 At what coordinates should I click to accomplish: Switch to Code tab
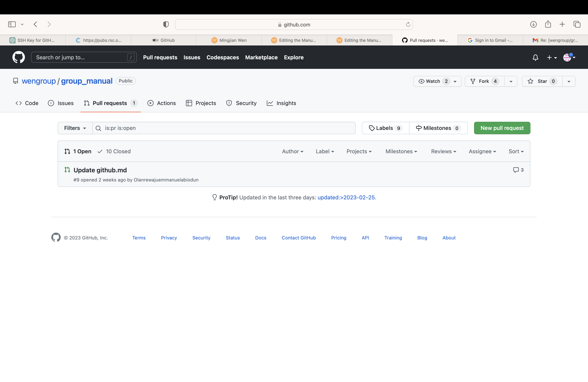(27, 103)
